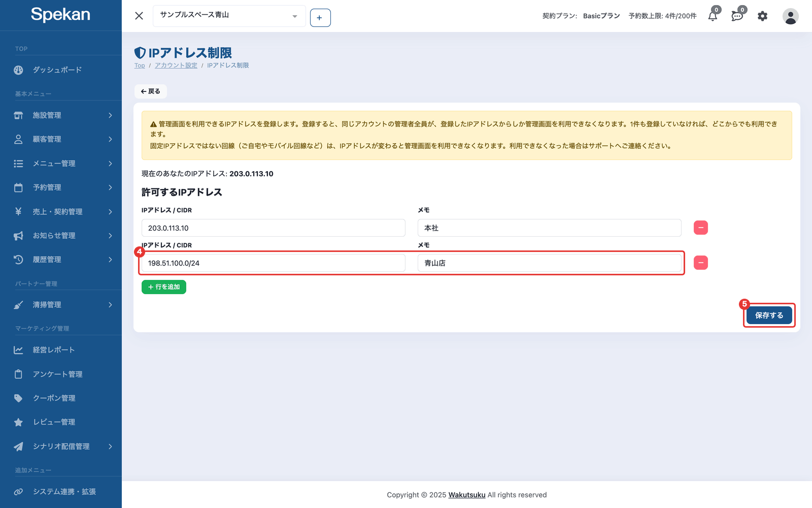Click the Basicプラン contract plan text

point(601,16)
